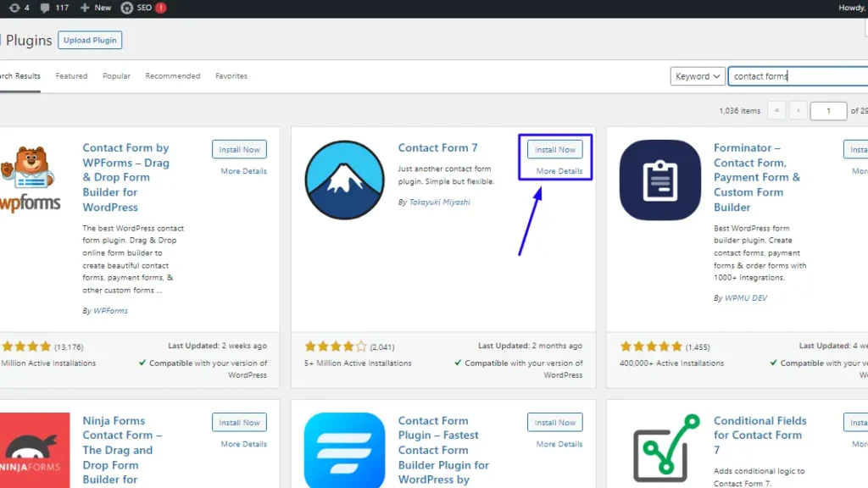
Task: Click the Forminator clipboard icon
Action: click(659, 180)
